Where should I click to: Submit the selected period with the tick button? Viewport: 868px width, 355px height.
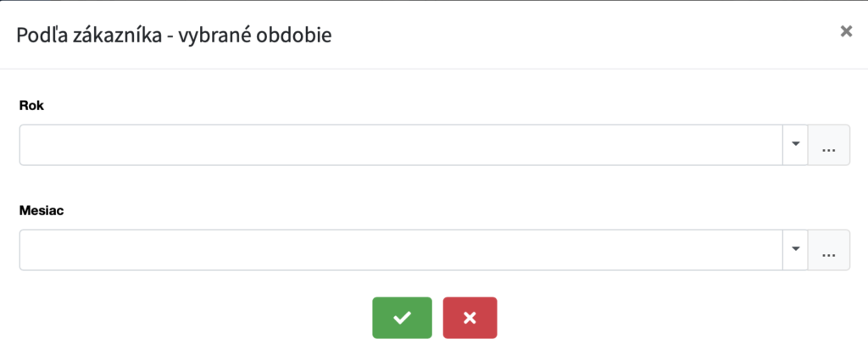click(402, 318)
